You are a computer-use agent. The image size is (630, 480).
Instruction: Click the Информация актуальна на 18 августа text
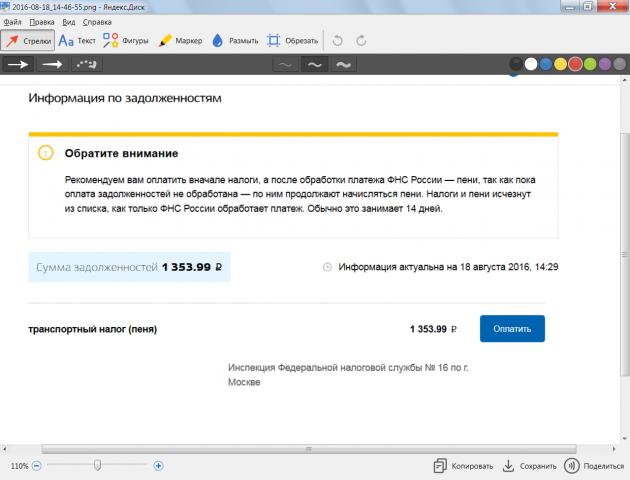pyautogui.click(x=448, y=267)
